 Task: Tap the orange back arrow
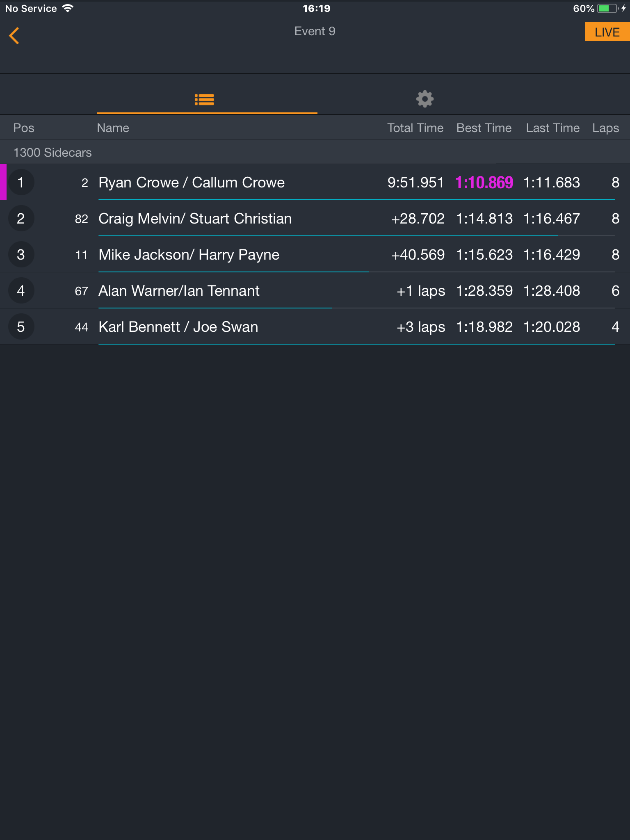point(14,36)
